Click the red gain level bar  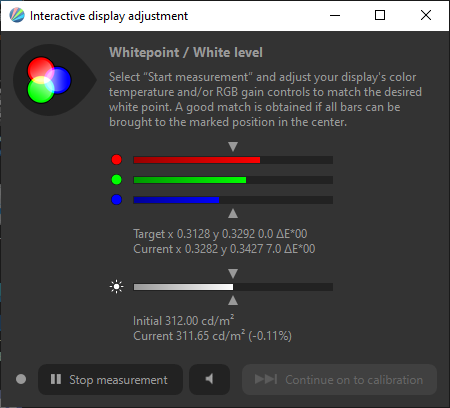tap(233, 160)
